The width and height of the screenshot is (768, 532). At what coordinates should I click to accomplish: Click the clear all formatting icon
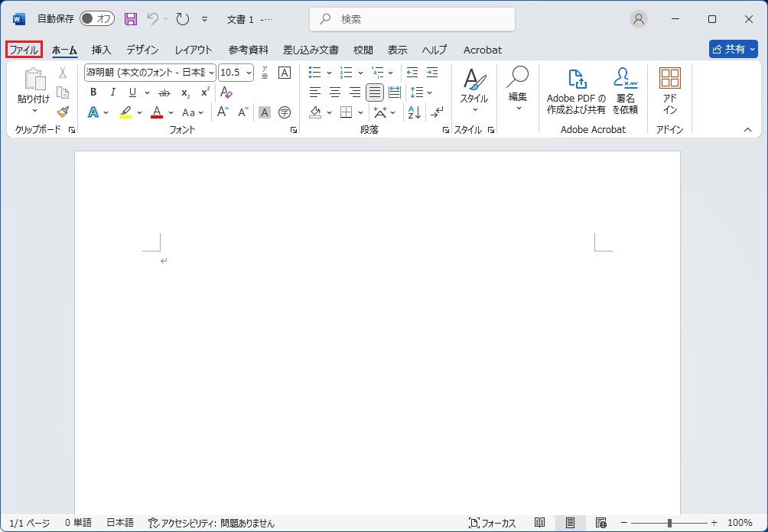(x=226, y=92)
